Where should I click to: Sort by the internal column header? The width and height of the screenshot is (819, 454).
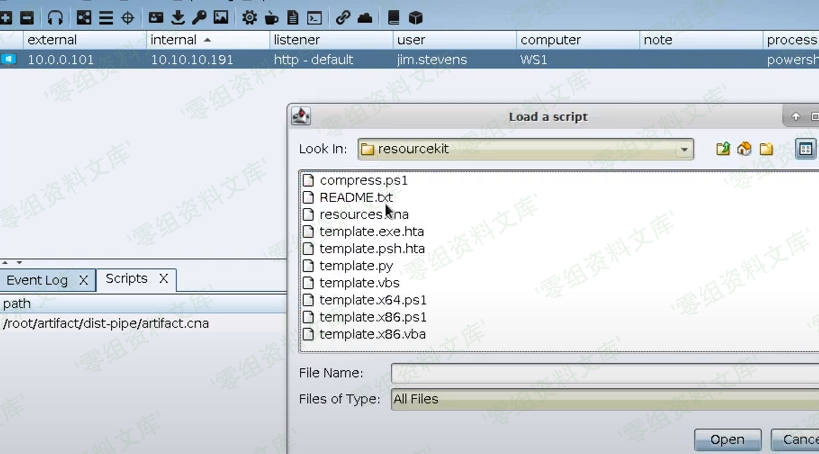tap(206, 40)
